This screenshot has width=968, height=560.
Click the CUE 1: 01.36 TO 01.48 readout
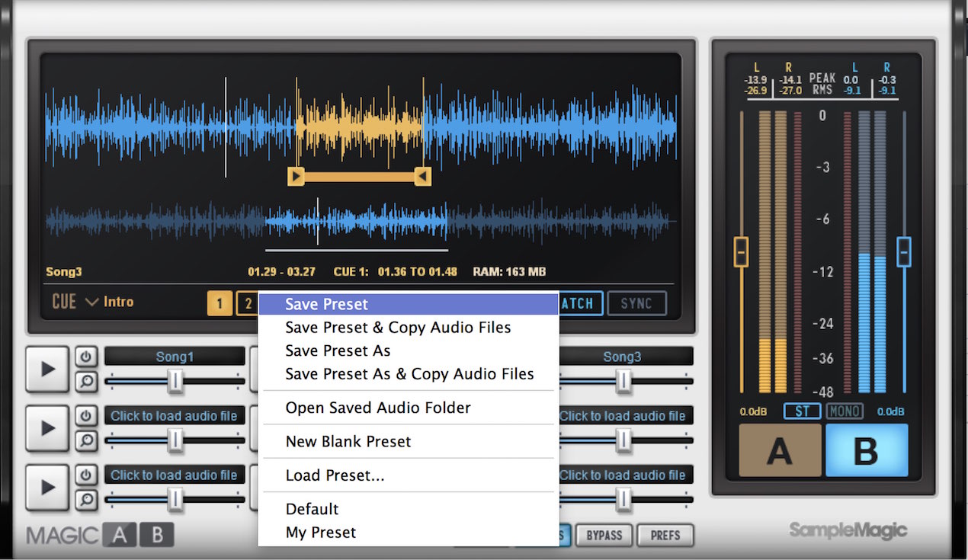point(396,272)
